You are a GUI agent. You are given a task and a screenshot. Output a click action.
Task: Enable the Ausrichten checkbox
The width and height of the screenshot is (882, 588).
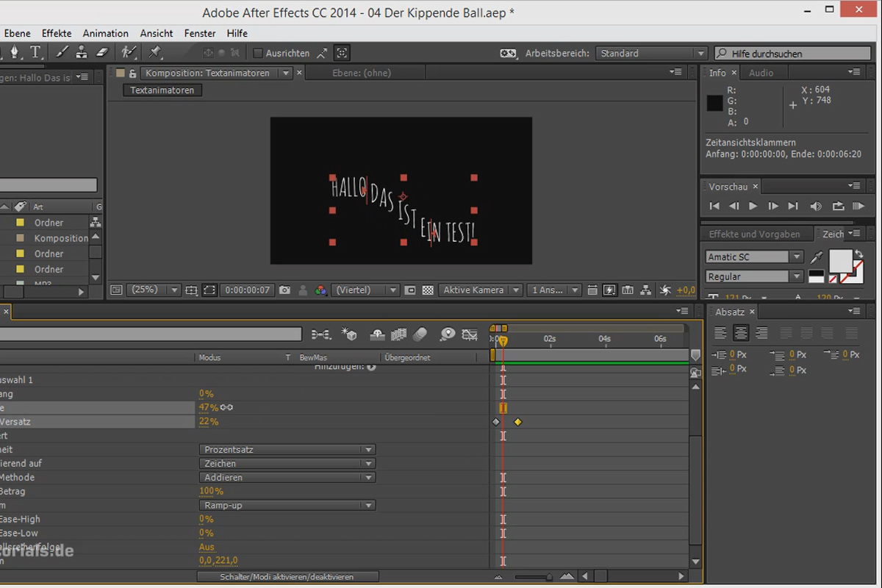pyautogui.click(x=258, y=53)
